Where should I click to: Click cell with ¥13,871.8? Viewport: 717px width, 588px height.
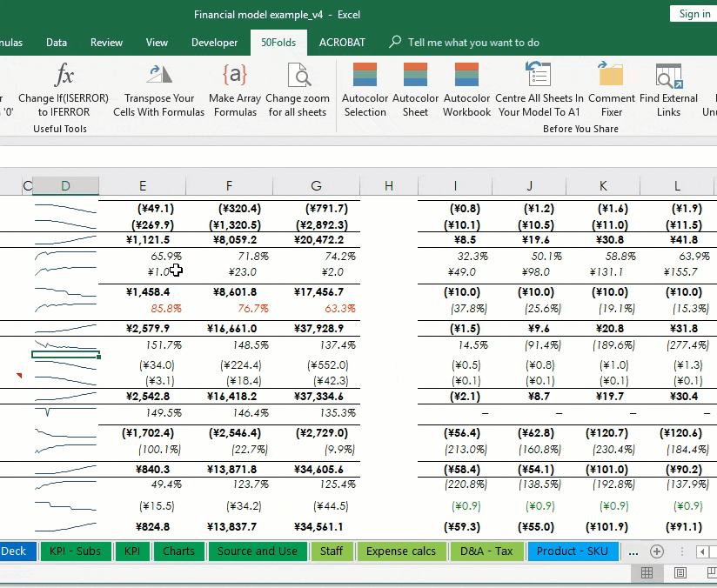tap(230, 470)
